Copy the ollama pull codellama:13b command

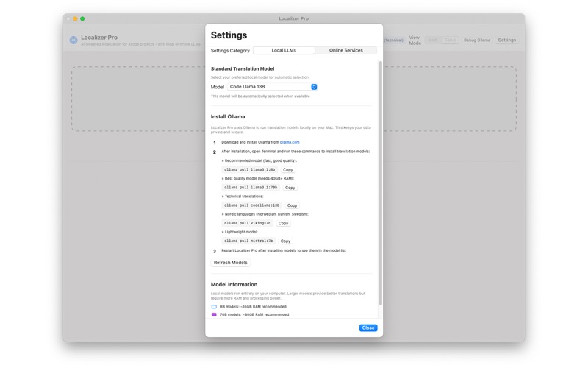(x=292, y=205)
